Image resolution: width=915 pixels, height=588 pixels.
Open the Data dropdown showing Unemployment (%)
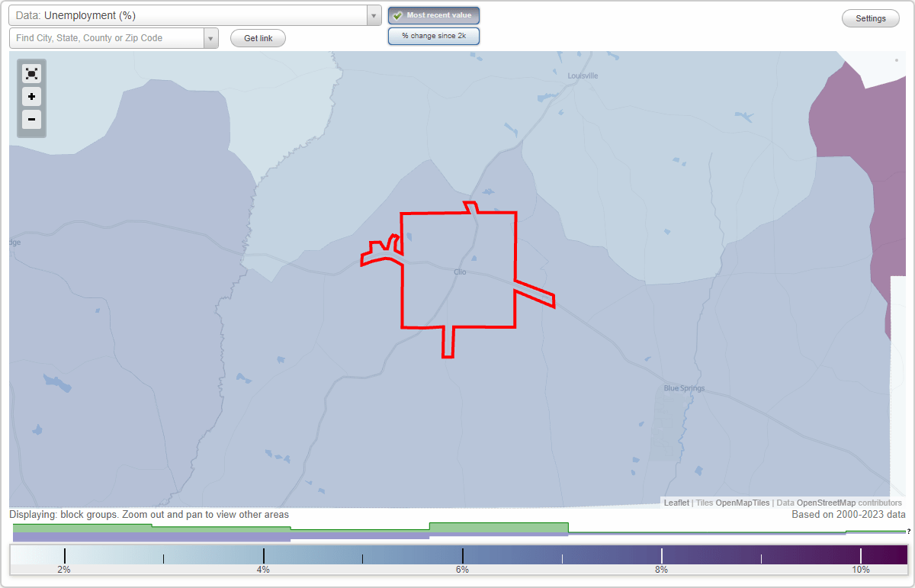[x=191, y=14]
